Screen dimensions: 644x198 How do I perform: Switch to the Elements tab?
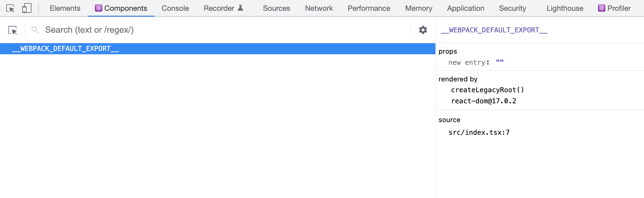click(x=65, y=8)
